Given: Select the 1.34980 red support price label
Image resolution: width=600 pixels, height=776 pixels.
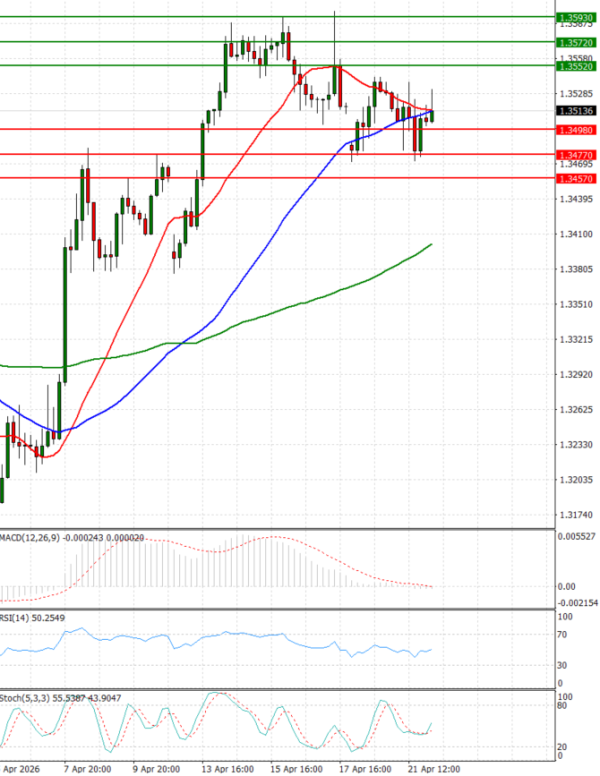Looking at the screenshot, I should tap(575, 129).
